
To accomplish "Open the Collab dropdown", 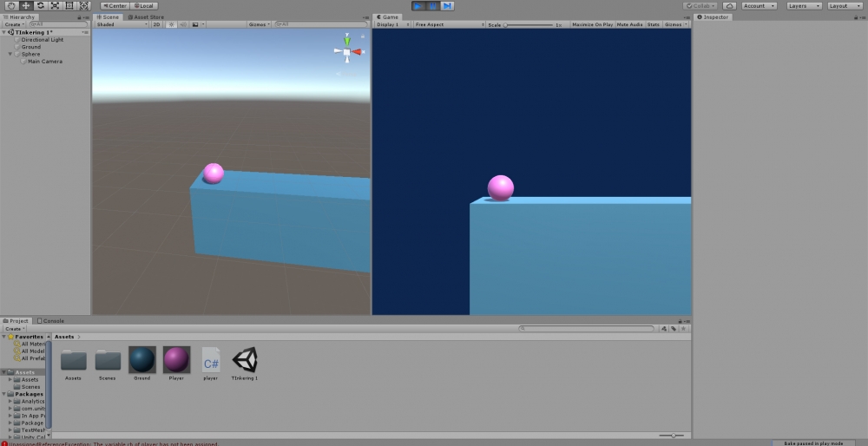I will 700,5.
